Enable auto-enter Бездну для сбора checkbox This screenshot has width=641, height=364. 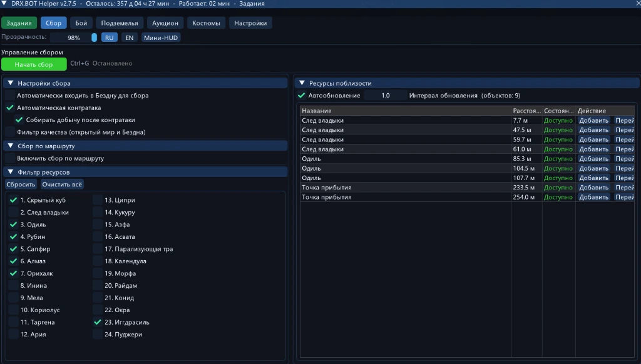[x=10, y=96]
